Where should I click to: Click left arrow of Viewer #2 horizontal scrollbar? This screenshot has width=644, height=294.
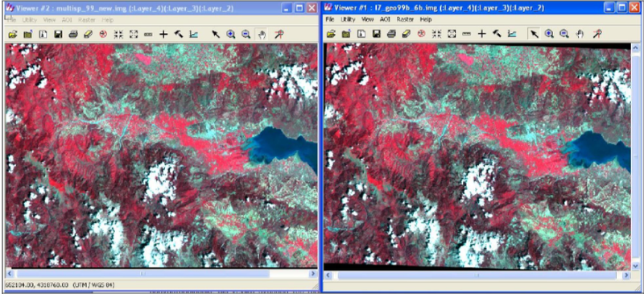coord(9,274)
